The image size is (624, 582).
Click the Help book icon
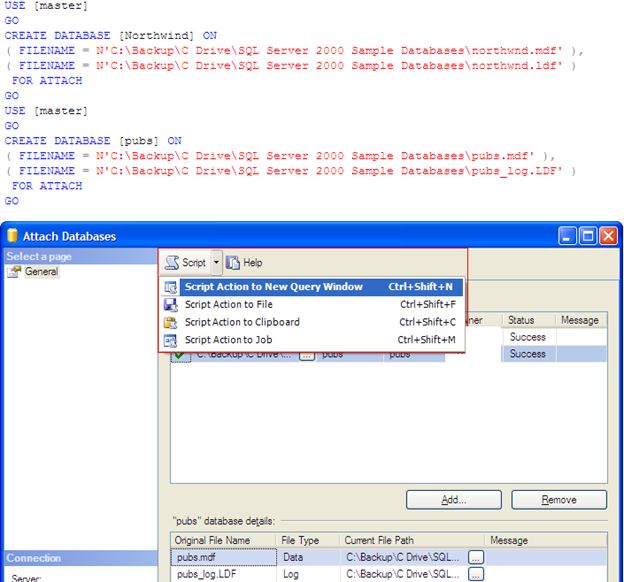pyautogui.click(x=233, y=263)
